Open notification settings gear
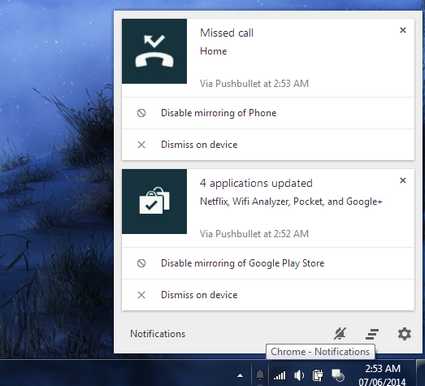Viewport: 425px width, 386px height. pos(404,334)
